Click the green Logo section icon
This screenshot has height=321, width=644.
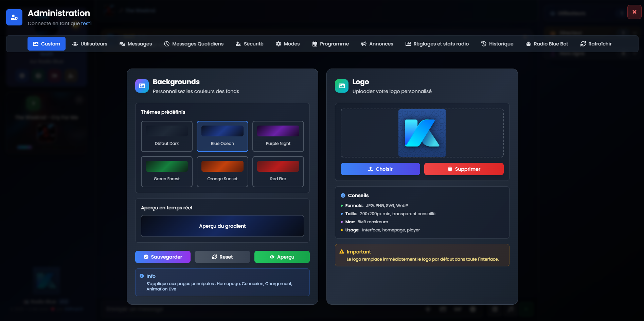click(x=342, y=86)
